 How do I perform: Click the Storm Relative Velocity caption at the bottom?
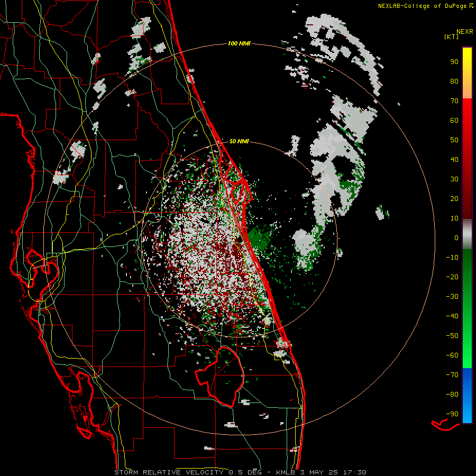(x=240, y=472)
